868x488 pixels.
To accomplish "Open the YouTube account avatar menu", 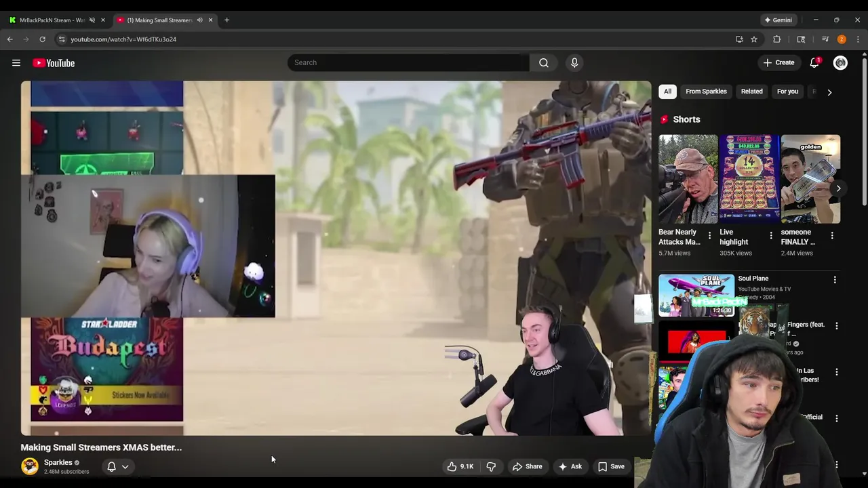I will click(x=840, y=63).
